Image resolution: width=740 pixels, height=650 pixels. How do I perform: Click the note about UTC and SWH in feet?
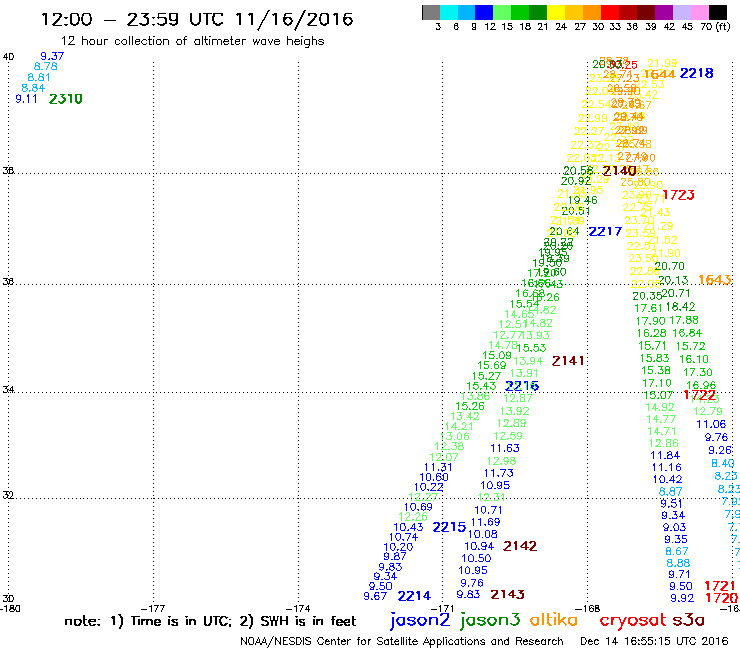[210, 621]
